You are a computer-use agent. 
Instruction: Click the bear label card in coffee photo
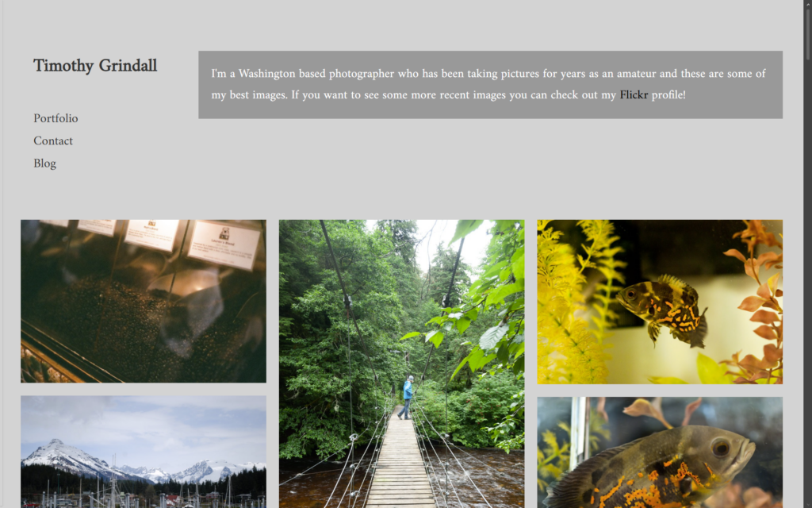pos(224,245)
